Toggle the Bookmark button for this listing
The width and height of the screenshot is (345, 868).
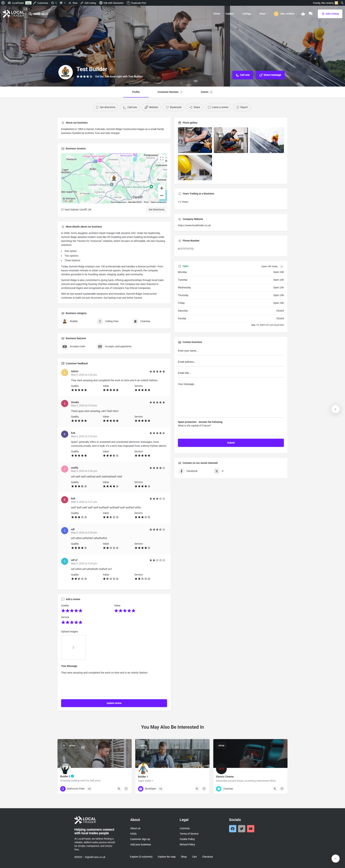tap(173, 107)
